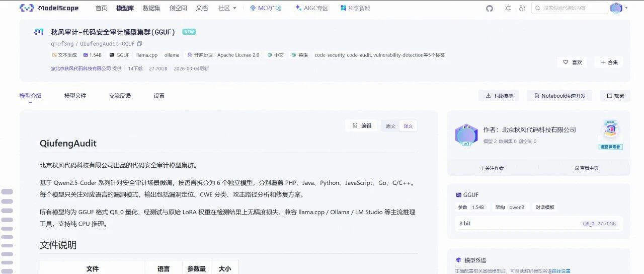Click the Apache License 2.0 tag
This screenshot has width=644, height=274.
(223, 55)
